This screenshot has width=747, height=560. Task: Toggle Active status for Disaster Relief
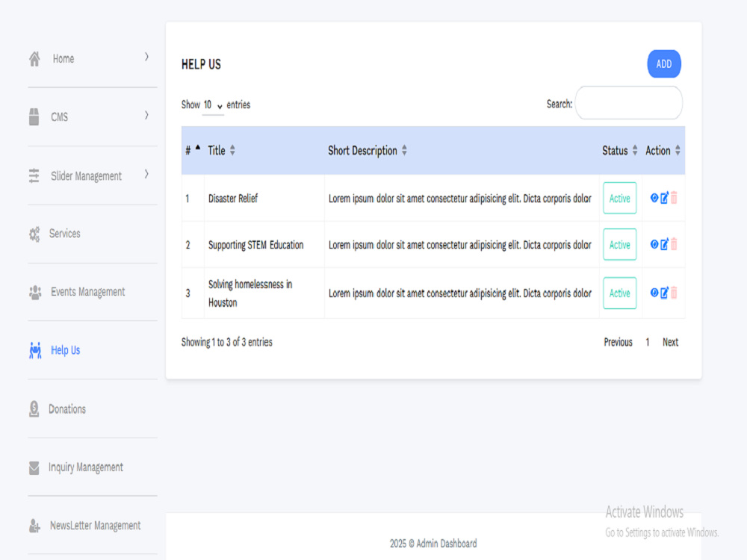620,198
